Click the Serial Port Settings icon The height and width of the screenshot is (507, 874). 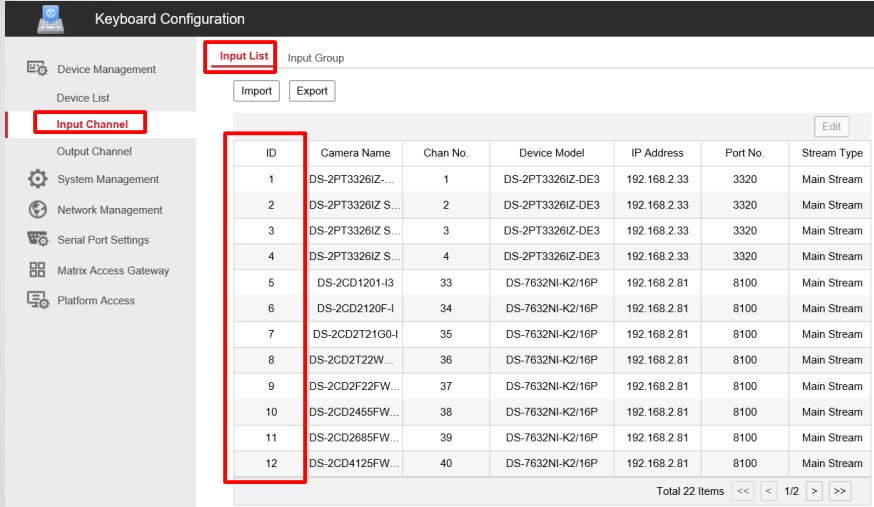coord(37,240)
